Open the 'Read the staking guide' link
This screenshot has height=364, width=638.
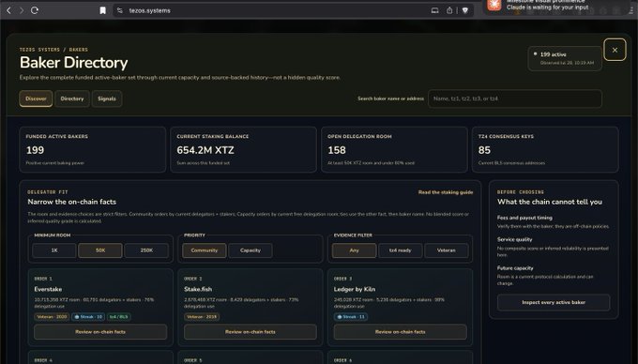(x=446, y=192)
